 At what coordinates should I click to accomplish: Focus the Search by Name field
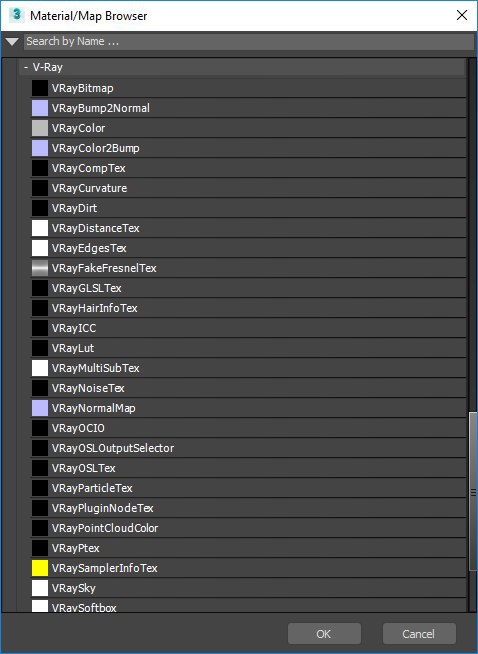click(x=249, y=41)
